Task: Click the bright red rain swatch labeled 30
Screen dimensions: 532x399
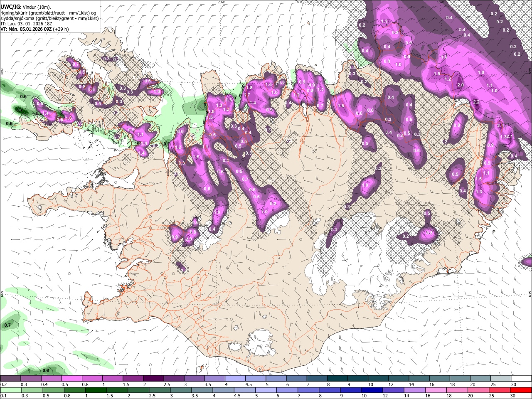Action: pyautogui.click(x=521, y=390)
